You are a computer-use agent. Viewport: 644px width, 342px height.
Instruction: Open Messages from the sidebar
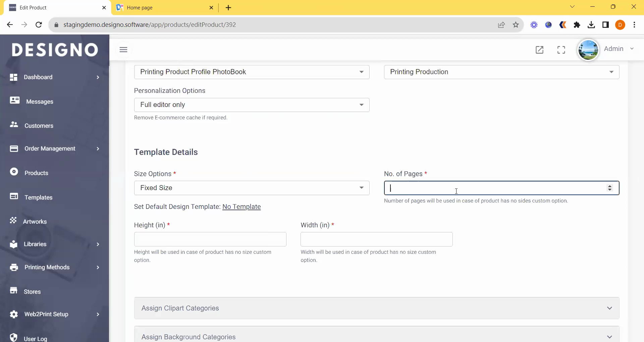39,102
